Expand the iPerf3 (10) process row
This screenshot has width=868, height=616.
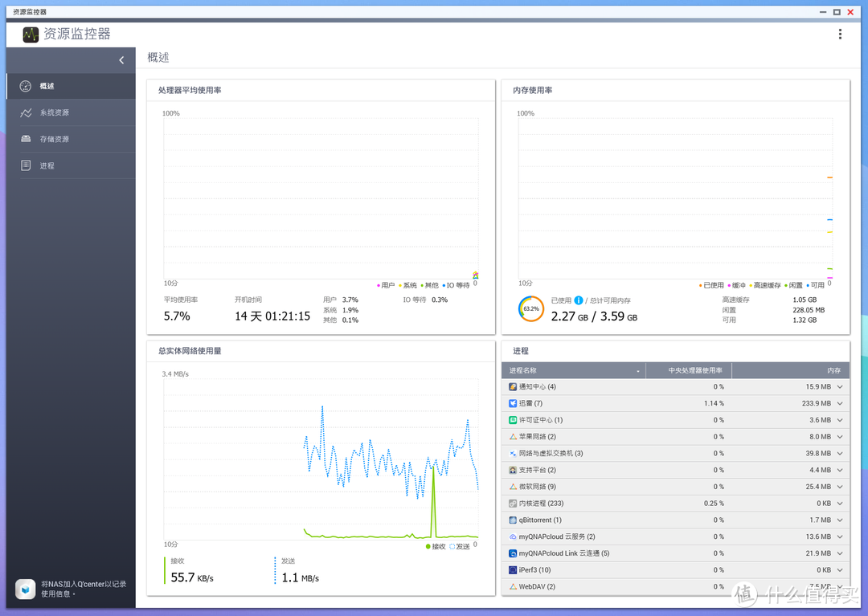click(x=840, y=570)
